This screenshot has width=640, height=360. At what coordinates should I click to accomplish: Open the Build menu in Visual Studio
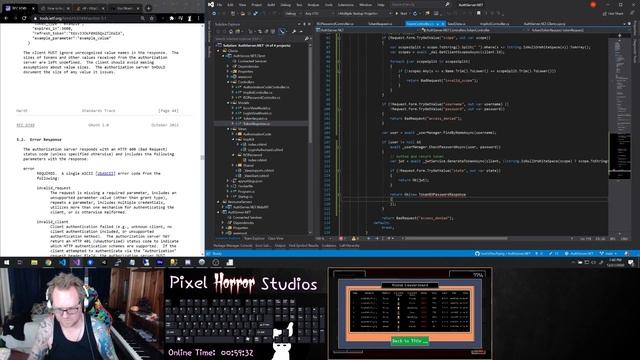click(271, 5)
